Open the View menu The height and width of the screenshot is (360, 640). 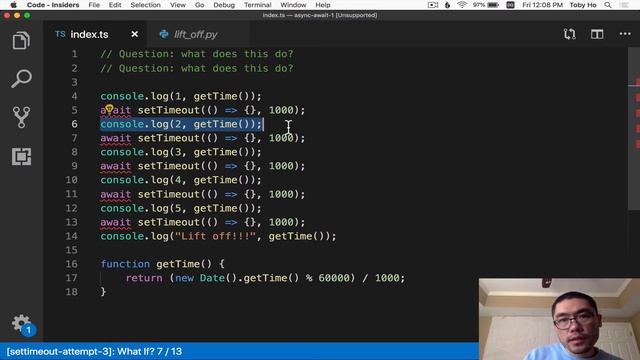[x=178, y=5]
